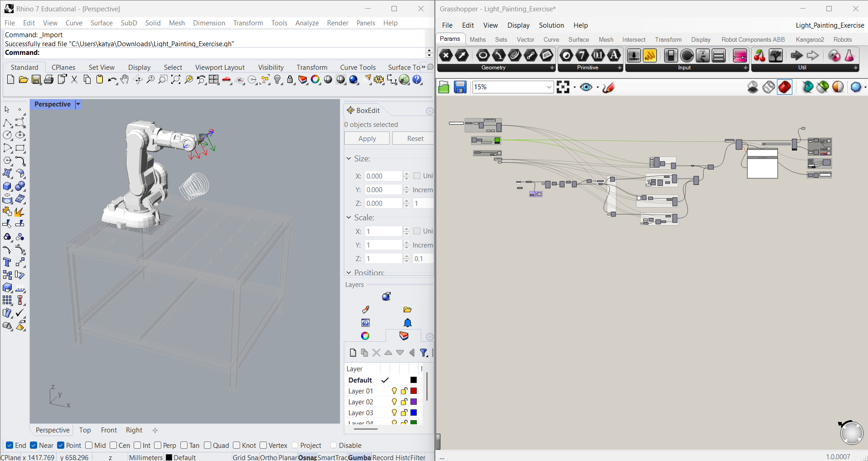The height and width of the screenshot is (461, 868).
Task: Toggle the End osnap checkbox
Action: [x=10, y=445]
